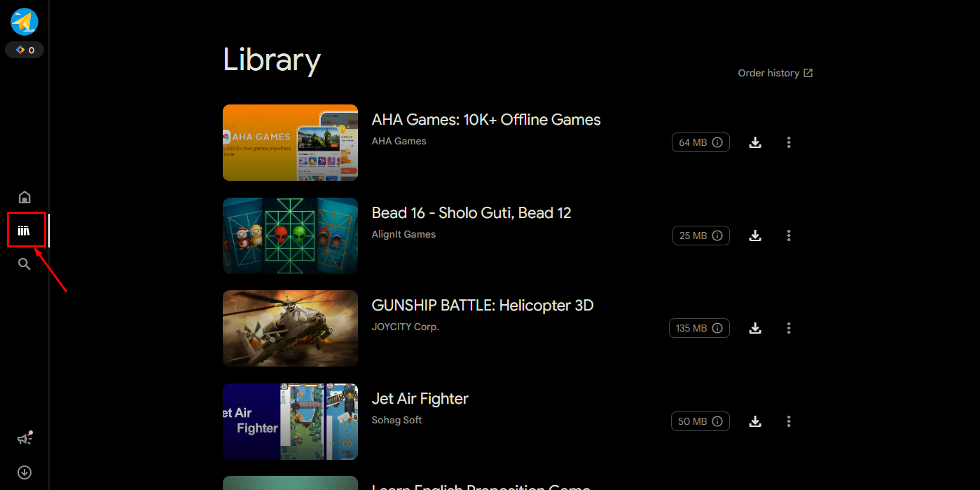The image size is (980, 490).
Task: Show size info for 64 MB badge
Action: [x=701, y=142]
